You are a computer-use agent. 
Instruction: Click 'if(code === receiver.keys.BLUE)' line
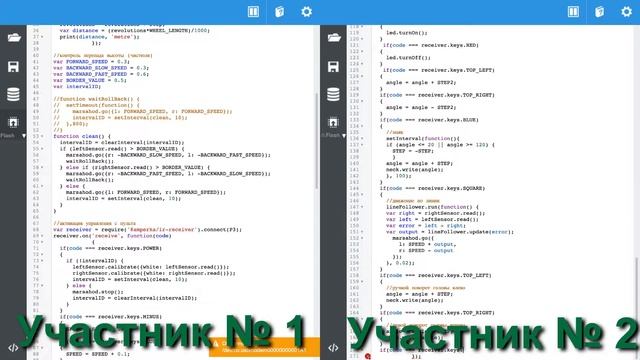(429, 120)
